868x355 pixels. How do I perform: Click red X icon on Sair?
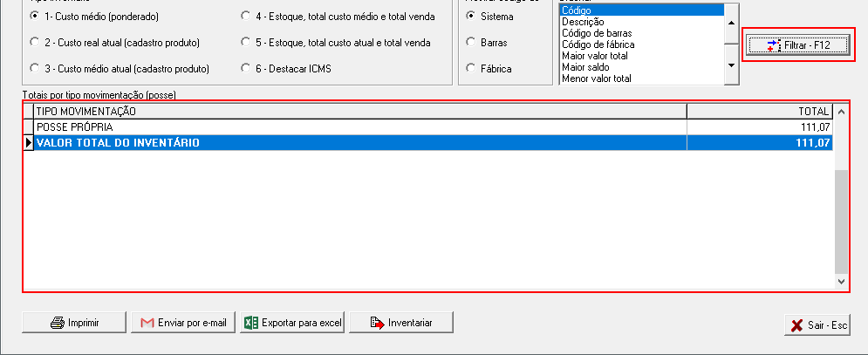pyautogui.click(x=796, y=325)
